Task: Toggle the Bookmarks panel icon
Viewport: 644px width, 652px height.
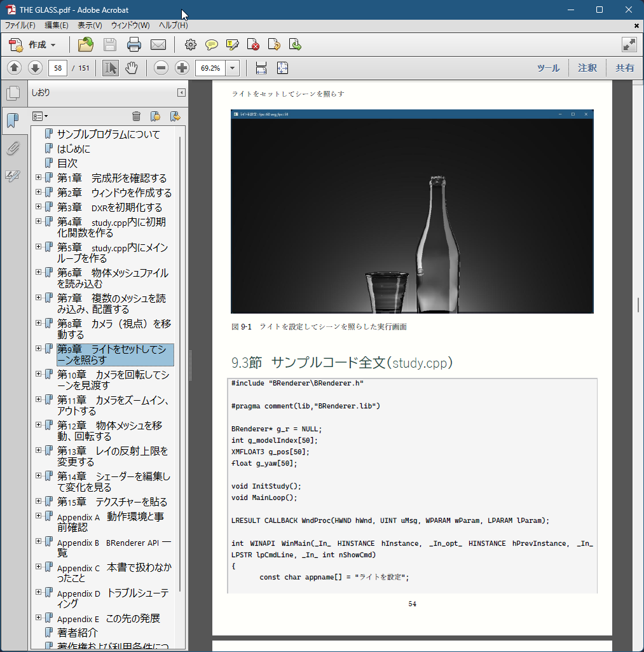Action: point(13,120)
